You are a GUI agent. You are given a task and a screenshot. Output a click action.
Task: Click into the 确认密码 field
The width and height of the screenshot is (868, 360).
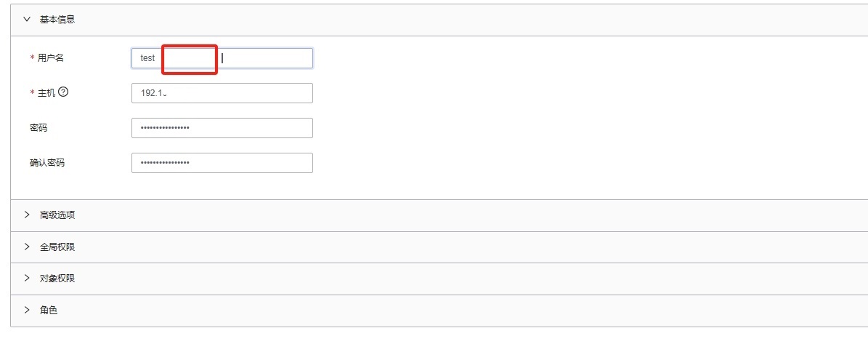(222, 163)
